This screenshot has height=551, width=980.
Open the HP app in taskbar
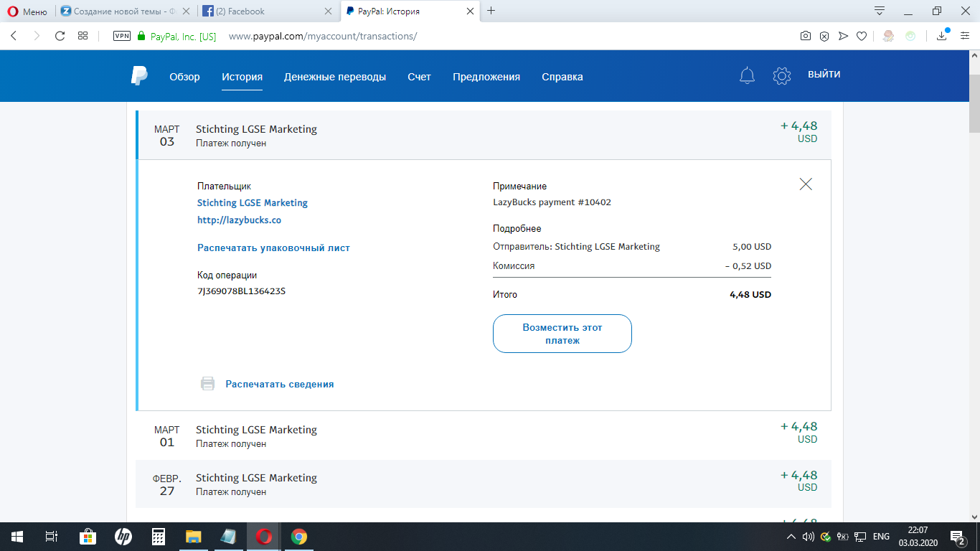point(123,537)
